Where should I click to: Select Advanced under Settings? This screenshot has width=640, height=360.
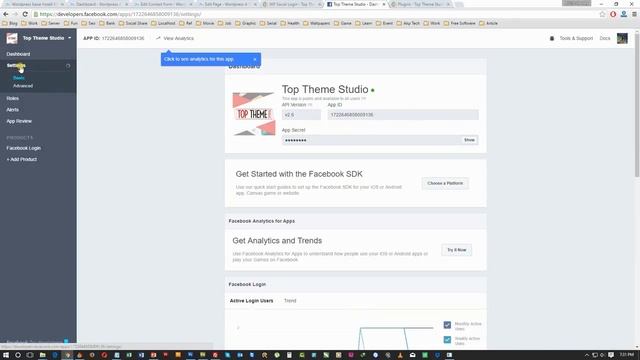[23, 86]
